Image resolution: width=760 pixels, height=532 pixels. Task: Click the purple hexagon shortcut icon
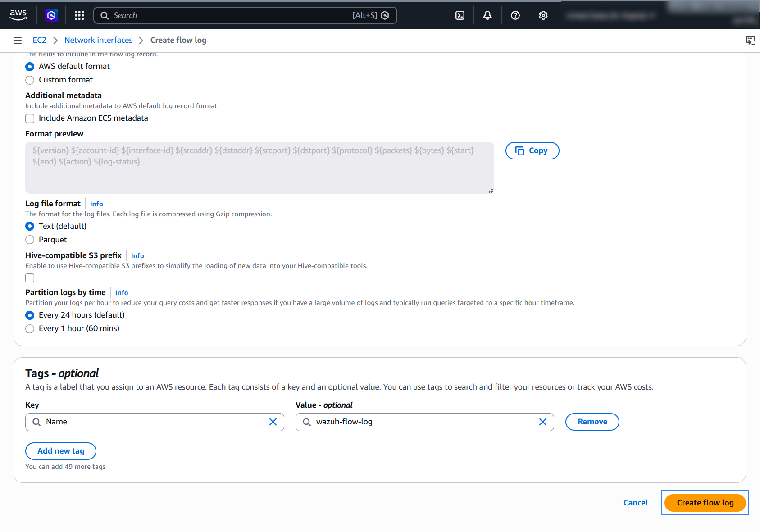[x=51, y=15]
